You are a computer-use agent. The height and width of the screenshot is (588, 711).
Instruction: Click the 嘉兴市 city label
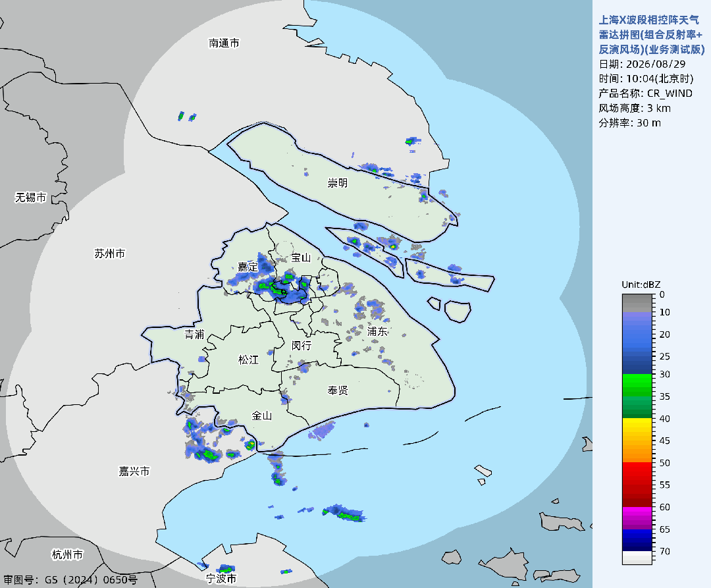(134, 471)
